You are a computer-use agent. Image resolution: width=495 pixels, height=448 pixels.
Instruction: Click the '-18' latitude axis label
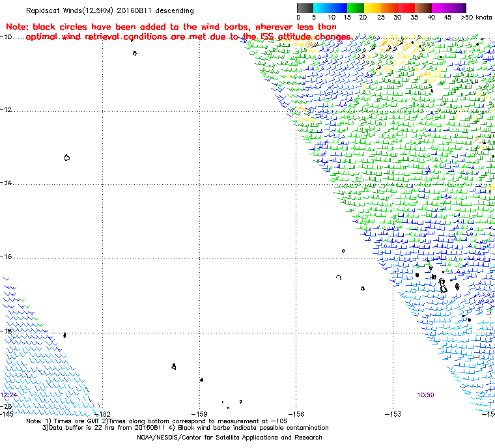coord(7,331)
